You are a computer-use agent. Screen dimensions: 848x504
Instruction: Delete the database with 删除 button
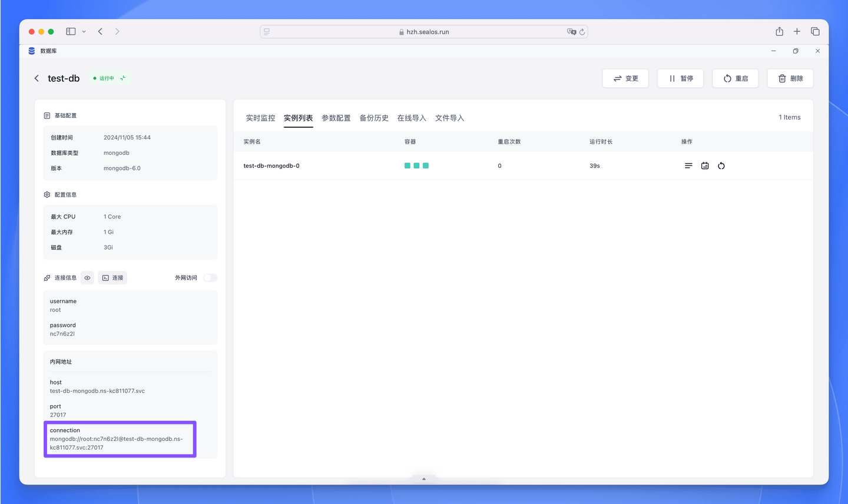pos(790,78)
